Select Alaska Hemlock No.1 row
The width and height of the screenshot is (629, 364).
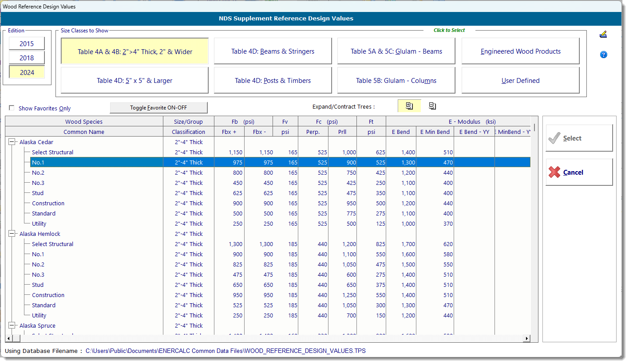click(268, 254)
